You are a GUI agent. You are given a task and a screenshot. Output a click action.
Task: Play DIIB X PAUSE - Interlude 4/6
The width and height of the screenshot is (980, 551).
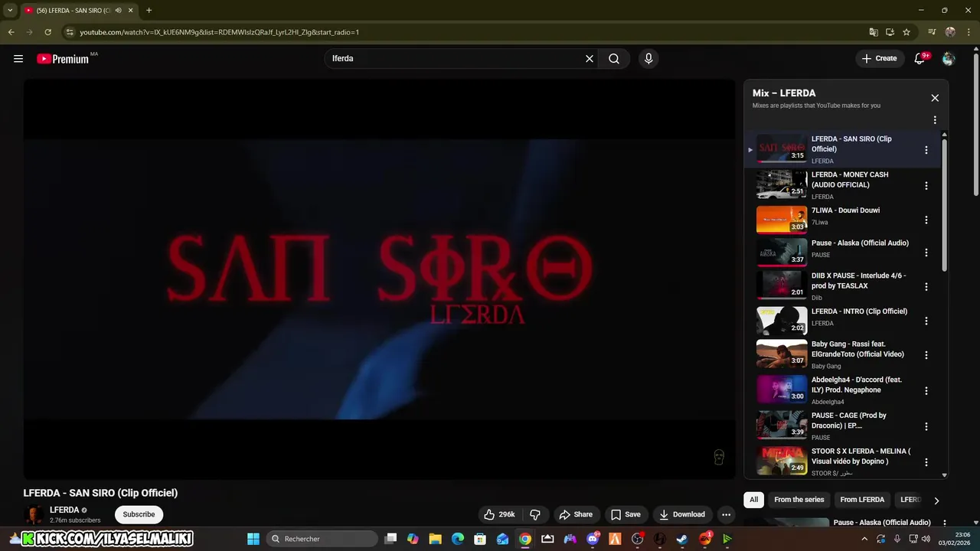pos(782,285)
